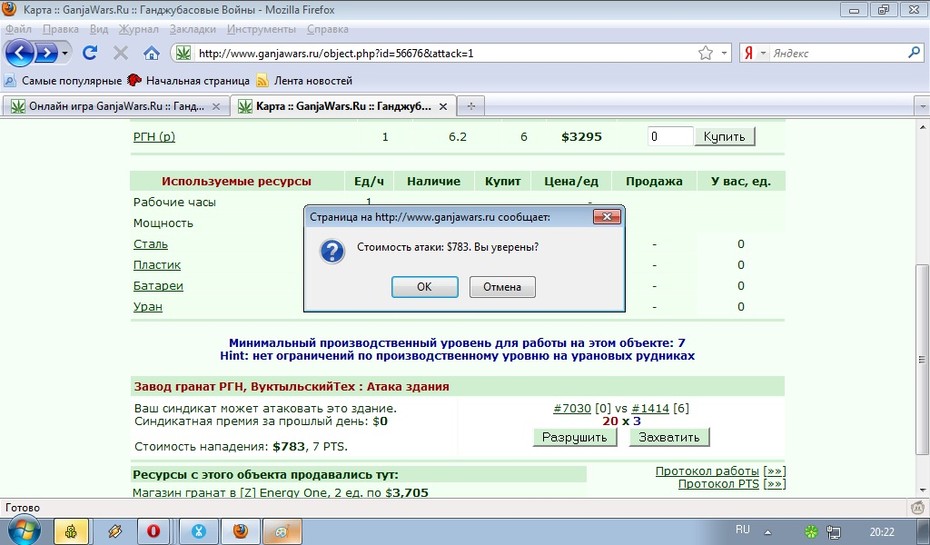Click the yellow leaf taskbar icon
This screenshot has width=930, height=545.
71,531
